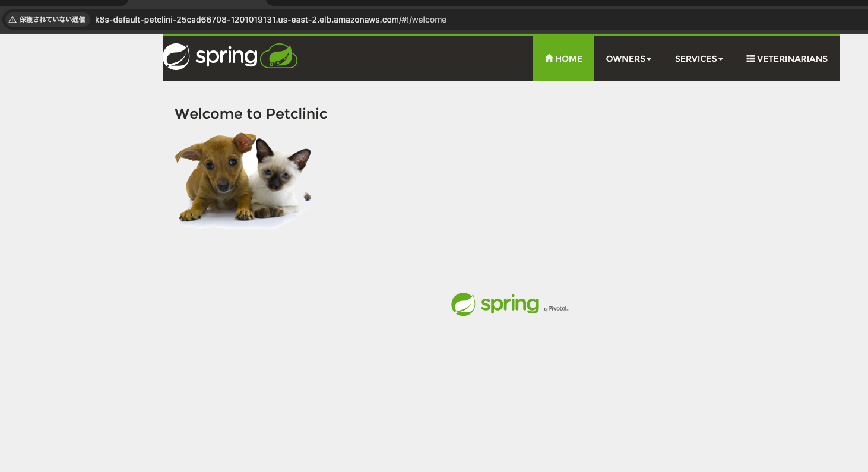
Task: Click the list icon beside VETERINARIANS
Action: coord(750,59)
